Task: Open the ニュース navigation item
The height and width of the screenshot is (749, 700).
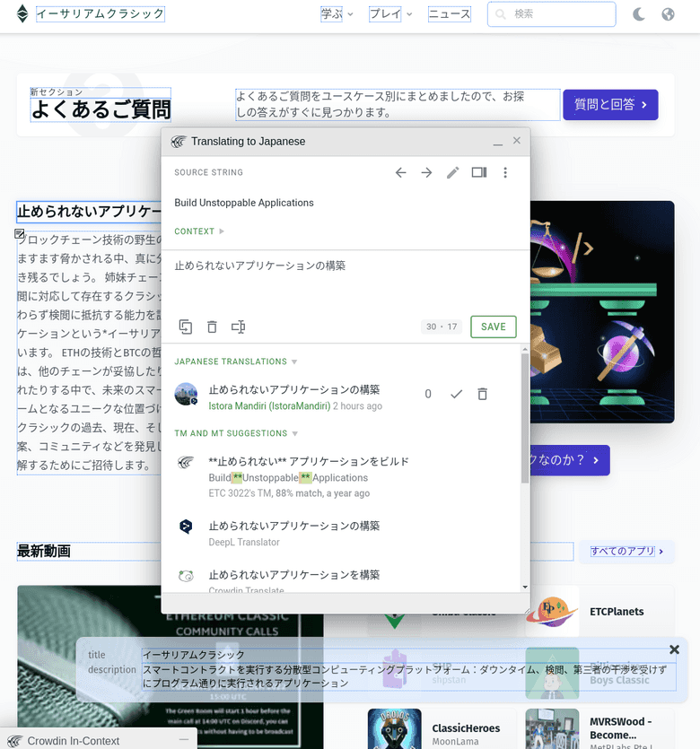Action: pyautogui.click(x=449, y=14)
